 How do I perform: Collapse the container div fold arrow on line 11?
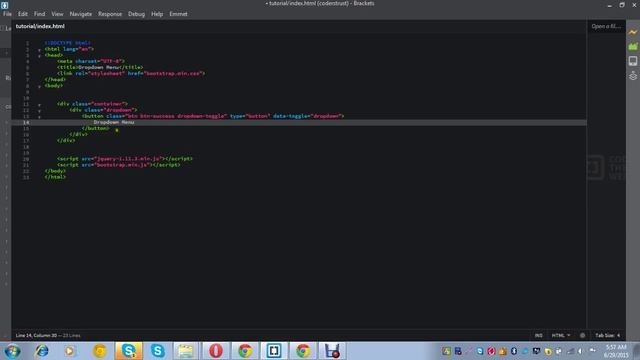39,105
